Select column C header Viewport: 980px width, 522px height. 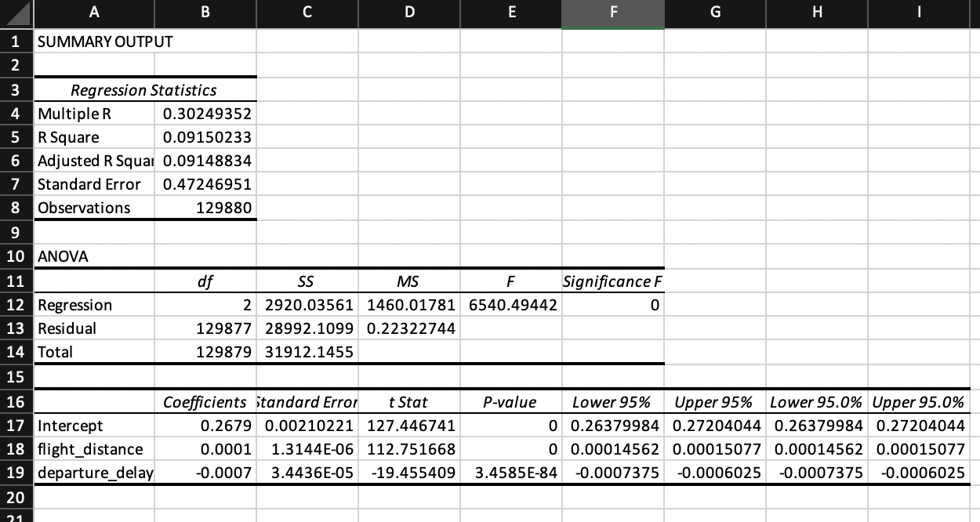pyautogui.click(x=307, y=13)
